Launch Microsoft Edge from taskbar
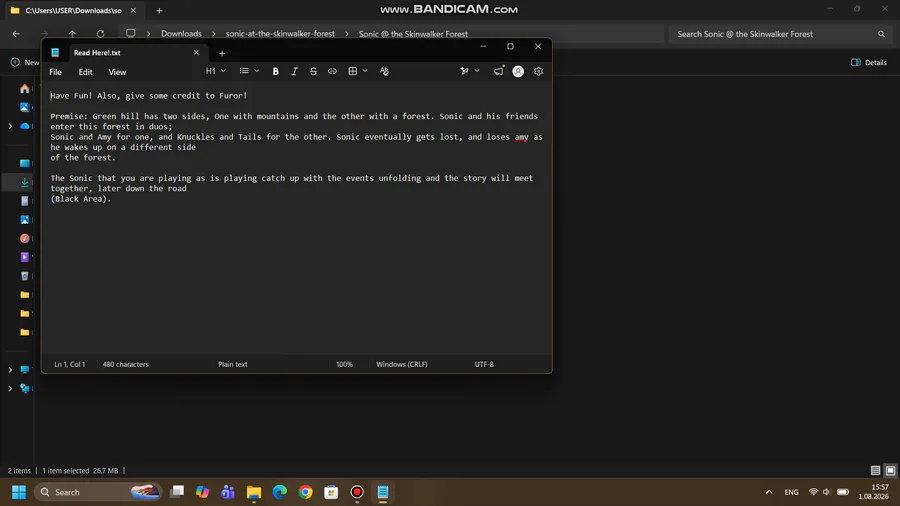Image resolution: width=900 pixels, height=506 pixels. coord(280,492)
